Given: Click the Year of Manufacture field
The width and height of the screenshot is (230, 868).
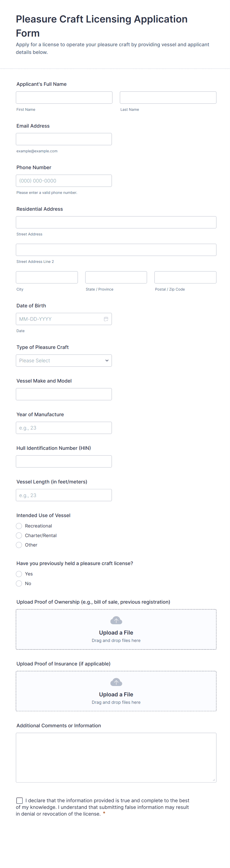Looking at the screenshot, I should tap(64, 428).
